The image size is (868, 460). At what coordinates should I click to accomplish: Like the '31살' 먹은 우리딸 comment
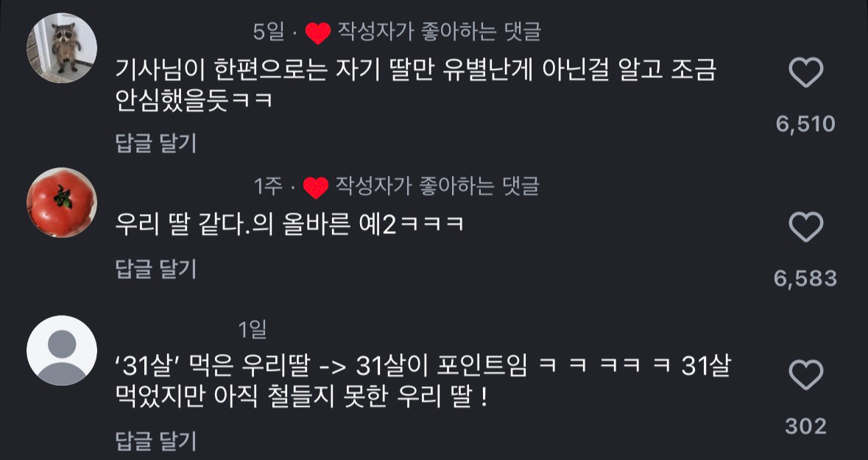806,375
